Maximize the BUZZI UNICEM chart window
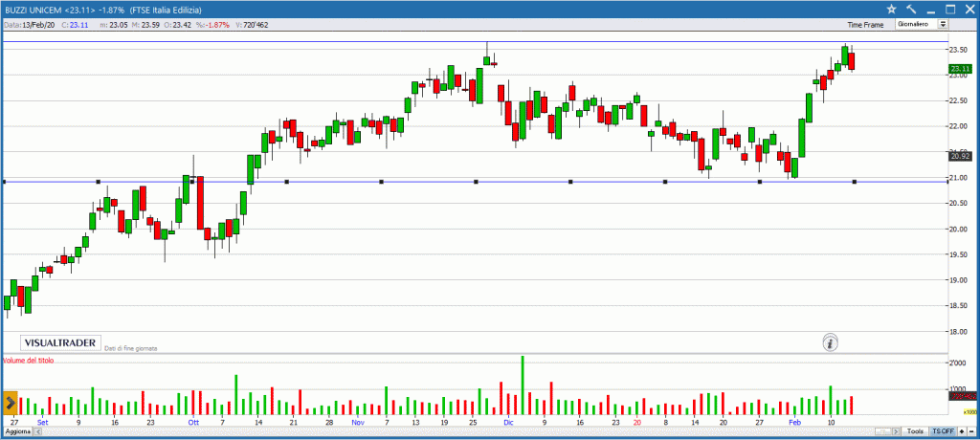980x440 pixels. [x=950, y=9]
